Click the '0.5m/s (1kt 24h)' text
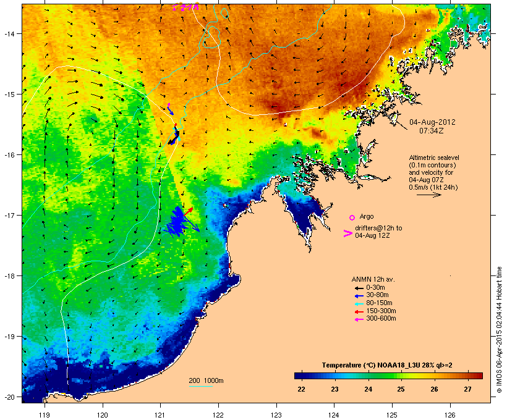 pyautogui.click(x=433, y=187)
